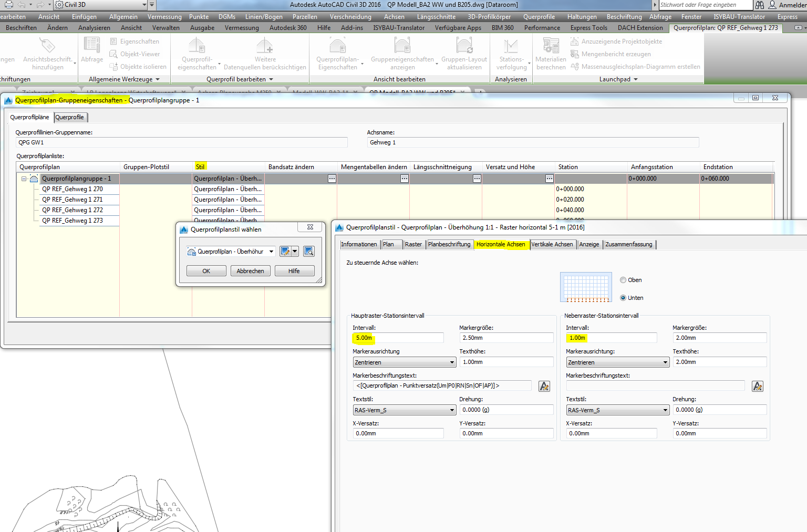Click the style edit icon in Querprofilplanstil wählen
The image size is (807, 532).
[285, 252]
